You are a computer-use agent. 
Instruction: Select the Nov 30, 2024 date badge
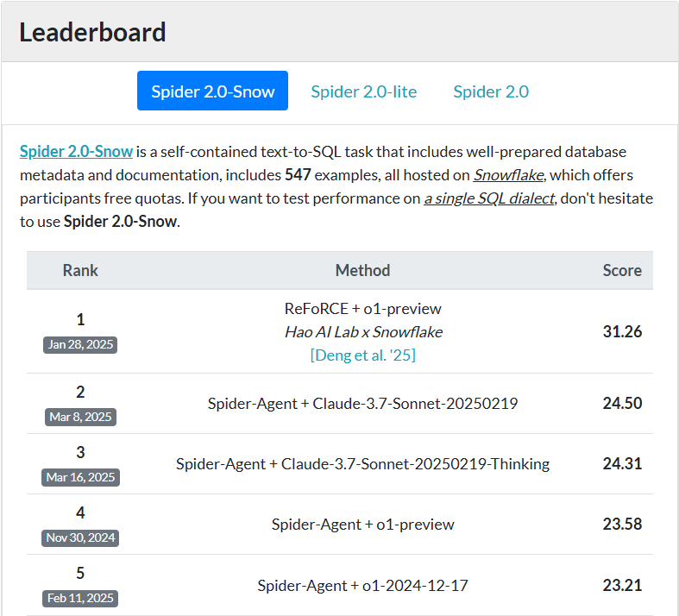[81, 537]
